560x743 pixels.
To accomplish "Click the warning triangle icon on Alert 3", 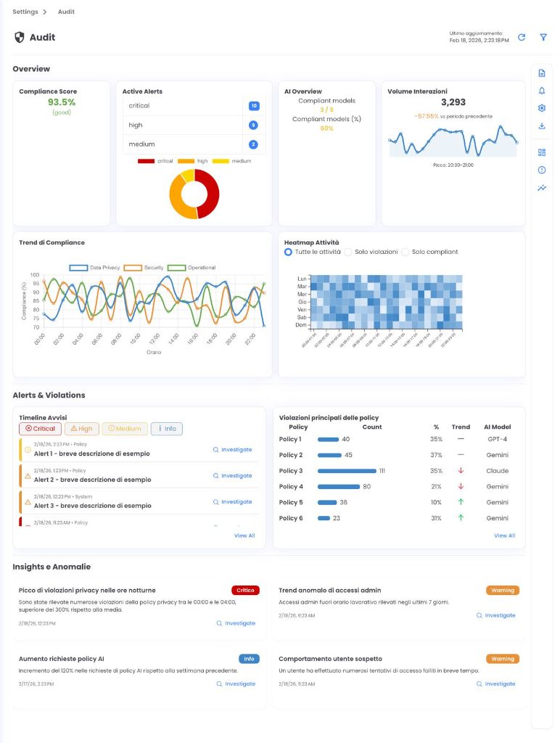I will (x=28, y=502).
